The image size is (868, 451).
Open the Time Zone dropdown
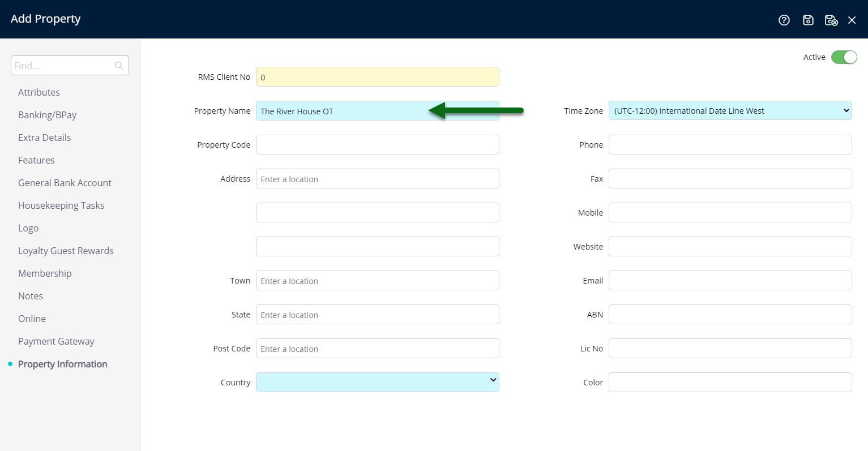pos(730,110)
